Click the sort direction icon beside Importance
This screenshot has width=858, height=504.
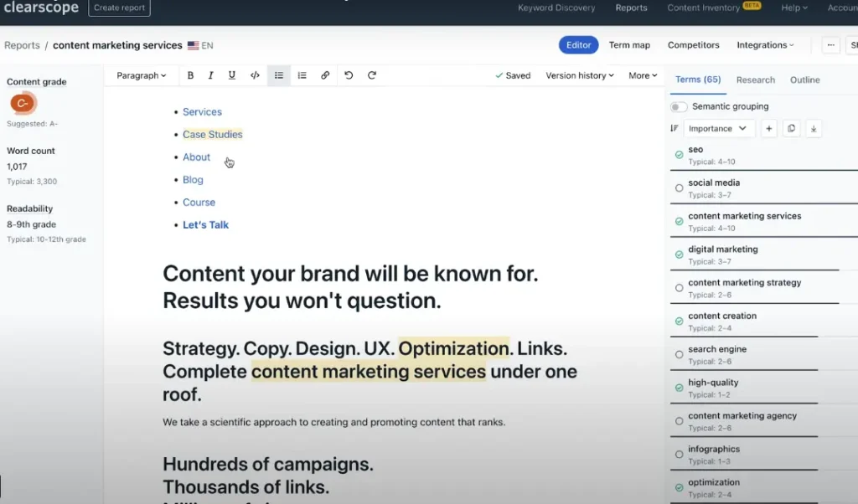[675, 128]
